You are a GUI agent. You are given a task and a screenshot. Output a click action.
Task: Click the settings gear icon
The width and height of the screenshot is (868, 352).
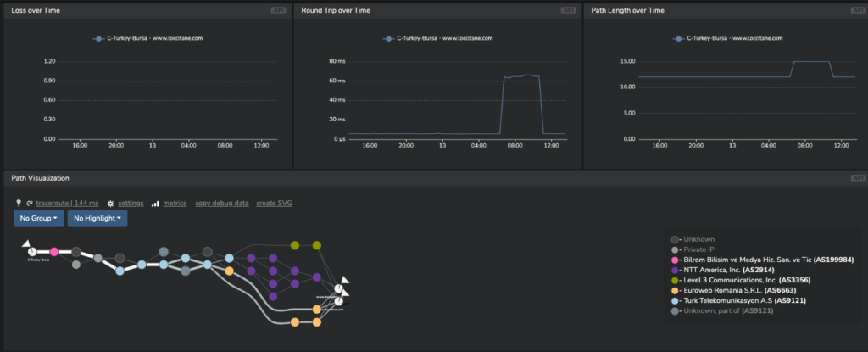(x=111, y=204)
